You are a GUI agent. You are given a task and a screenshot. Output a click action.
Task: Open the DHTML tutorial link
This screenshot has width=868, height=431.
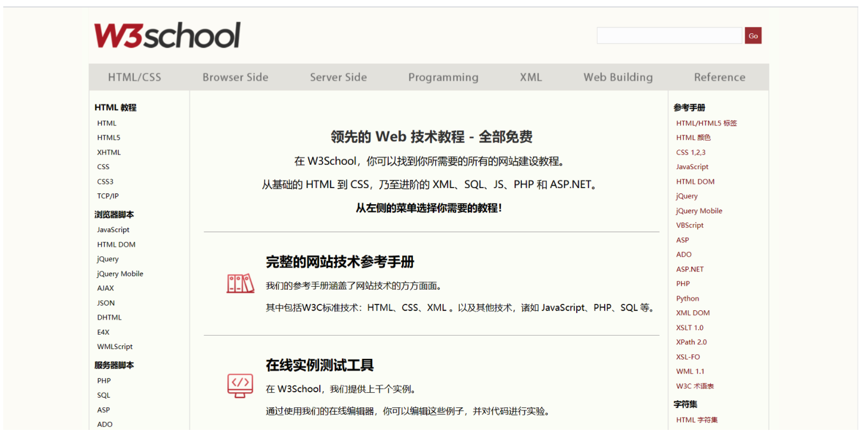pos(109,317)
